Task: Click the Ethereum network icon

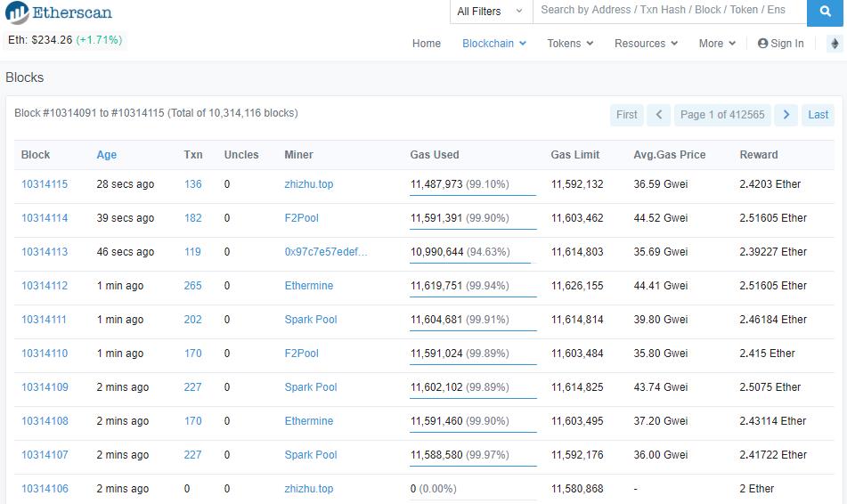Action: [835, 44]
